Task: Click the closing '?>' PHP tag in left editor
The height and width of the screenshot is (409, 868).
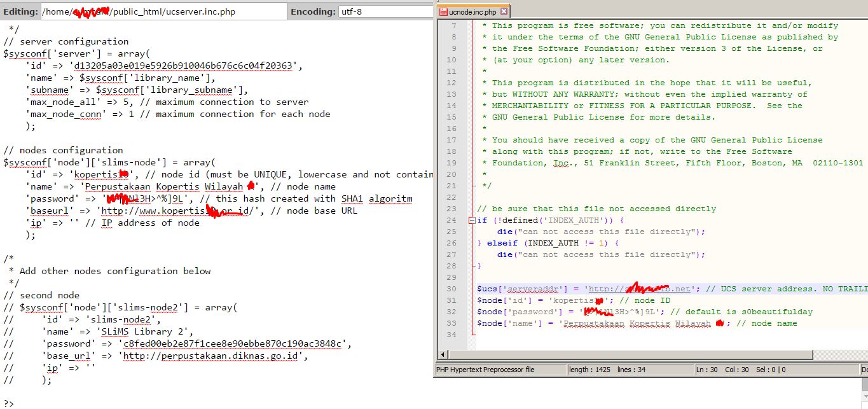Action: point(9,404)
